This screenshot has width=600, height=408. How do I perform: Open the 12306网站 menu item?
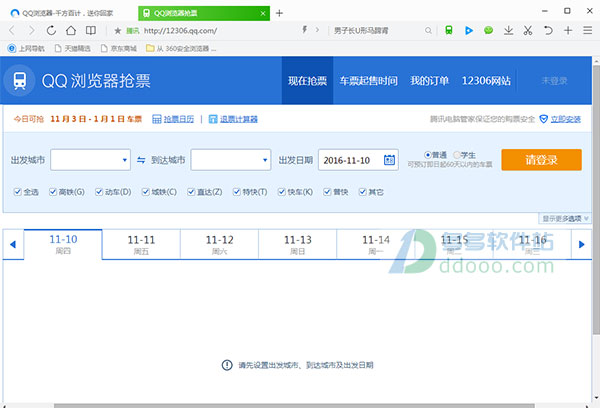coord(486,81)
